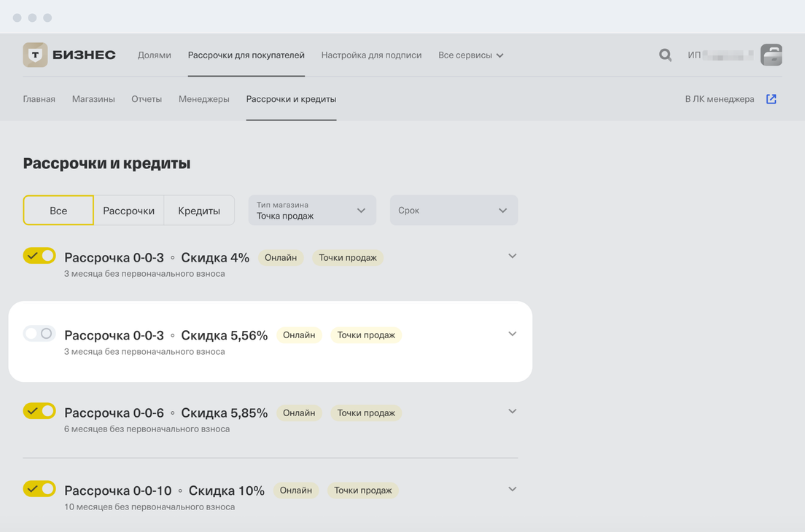This screenshot has height=532, width=805.
Task: Filter list by Кредиты
Action: click(x=199, y=211)
